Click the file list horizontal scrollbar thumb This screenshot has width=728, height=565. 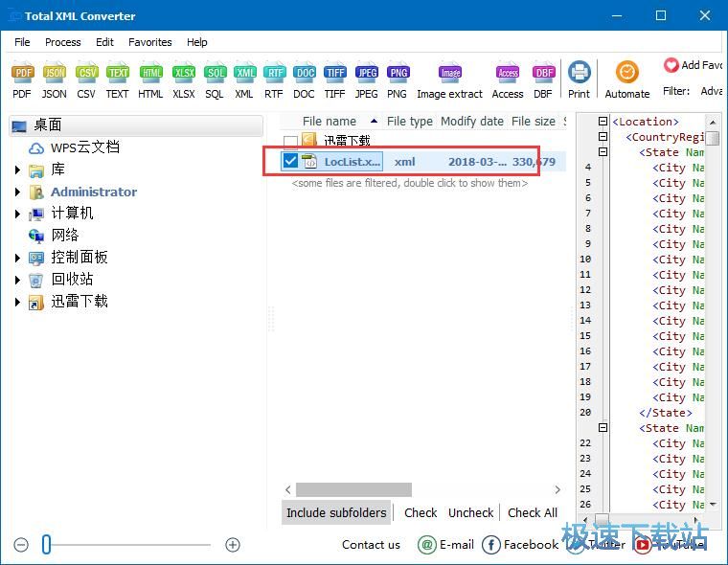(353, 489)
